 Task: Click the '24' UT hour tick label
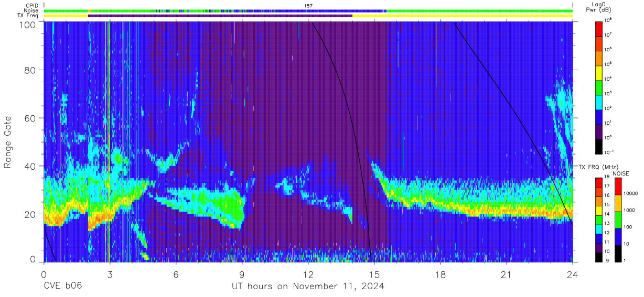[x=572, y=274]
